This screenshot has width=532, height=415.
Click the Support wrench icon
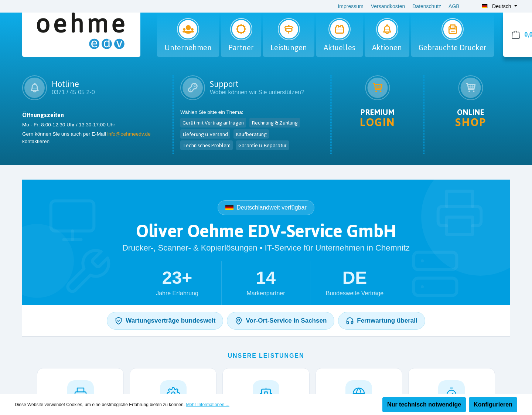[192, 88]
